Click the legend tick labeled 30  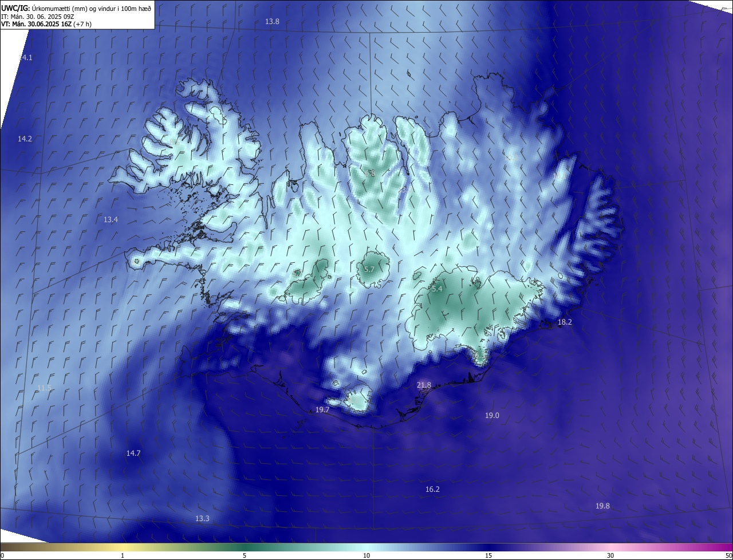click(610, 555)
